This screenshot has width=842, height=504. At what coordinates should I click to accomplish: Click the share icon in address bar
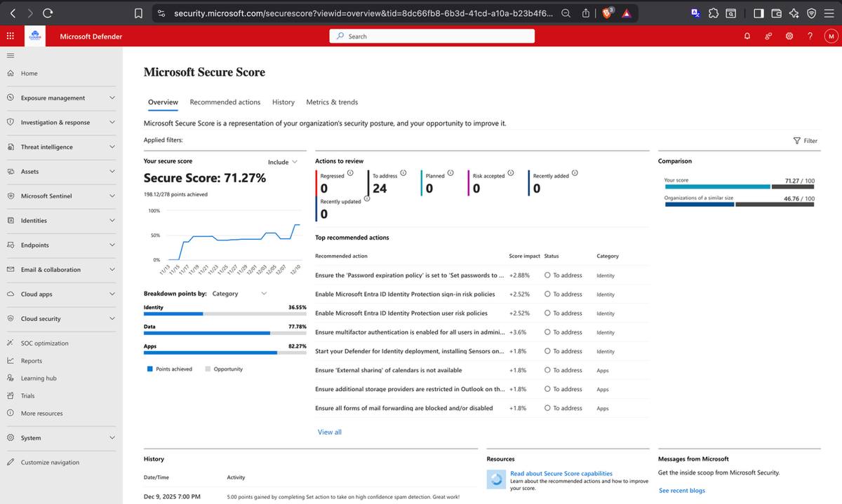[x=586, y=13]
